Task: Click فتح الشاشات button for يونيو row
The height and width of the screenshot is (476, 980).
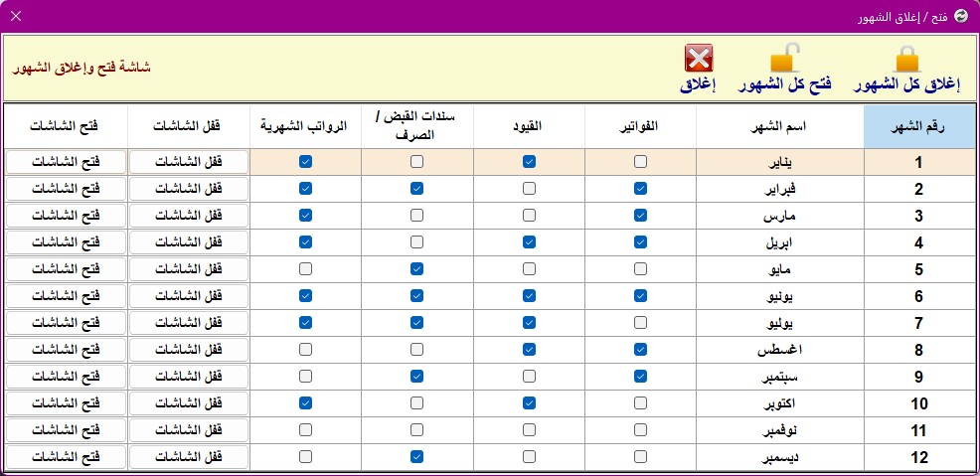Action: pos(67,296)
